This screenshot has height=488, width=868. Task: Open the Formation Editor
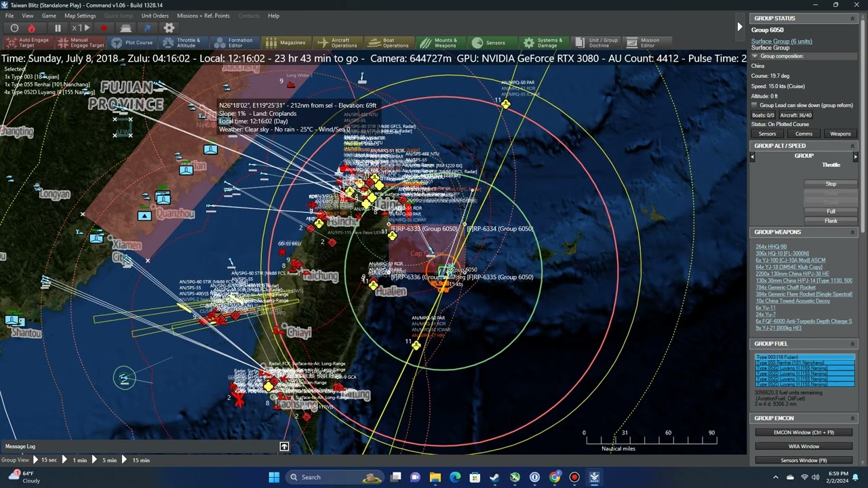[233, 43]
